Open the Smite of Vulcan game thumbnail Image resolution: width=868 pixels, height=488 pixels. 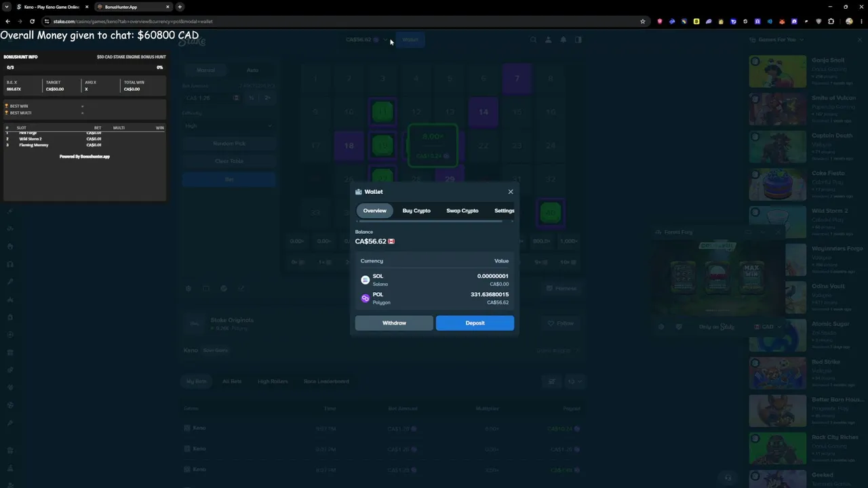coord(778,109)
